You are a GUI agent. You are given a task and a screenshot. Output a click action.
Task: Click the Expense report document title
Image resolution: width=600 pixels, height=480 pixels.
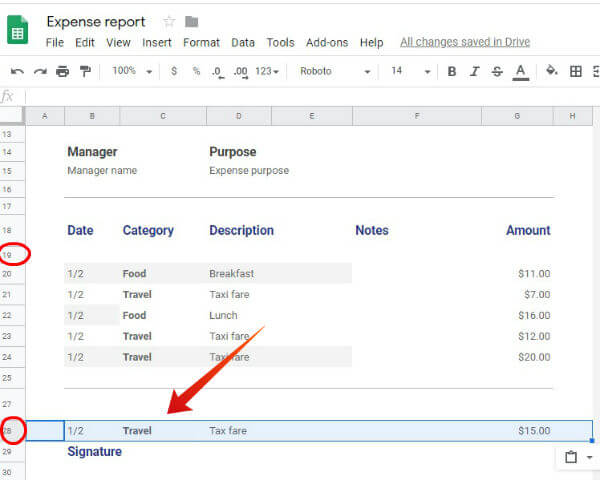[x=96, y=22]
